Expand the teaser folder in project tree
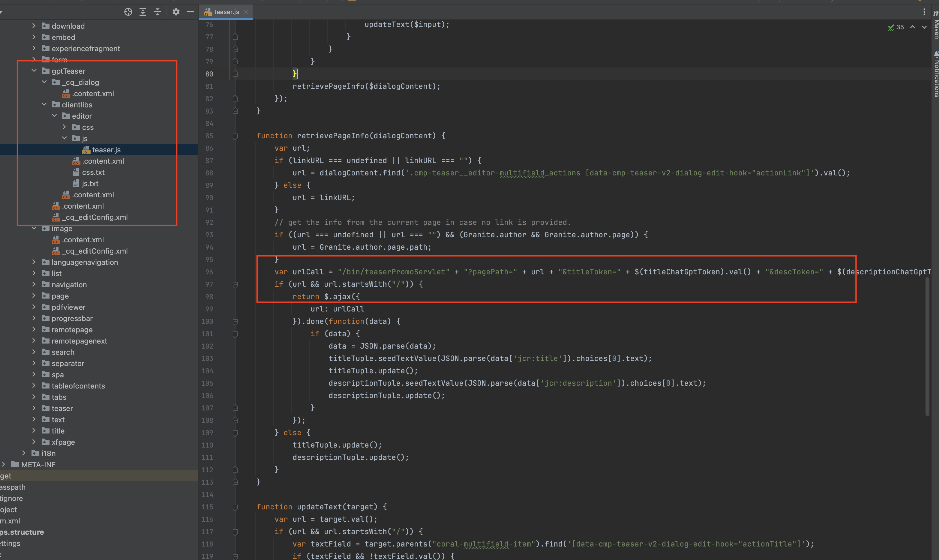This screenshot has height=560, width=939. point(33,408)
